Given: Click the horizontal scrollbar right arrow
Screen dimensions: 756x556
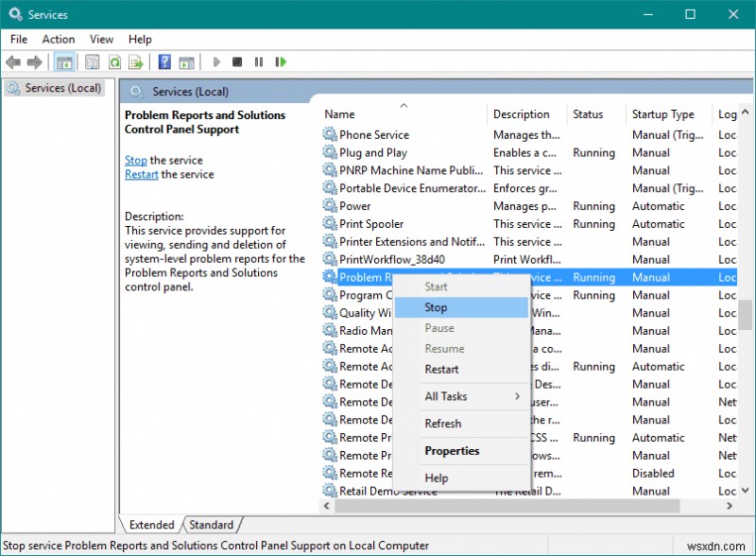Looking at the screenshot, I should (730, 506).
